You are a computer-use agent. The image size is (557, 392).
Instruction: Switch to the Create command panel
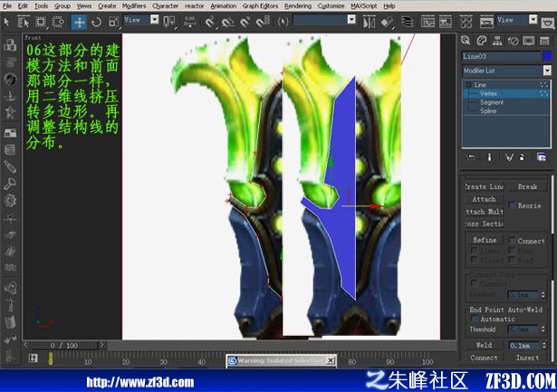tap(466, 41)
